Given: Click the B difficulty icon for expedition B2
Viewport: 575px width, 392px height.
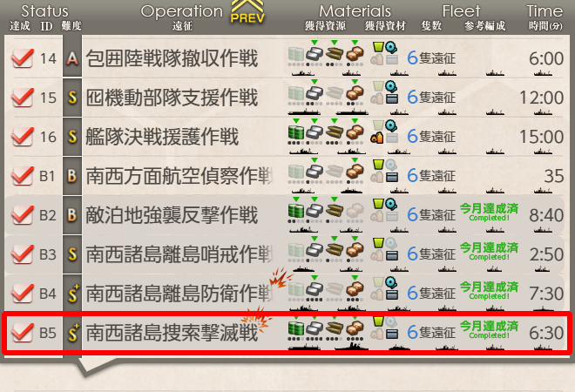Looking at the screenshot, I should coord(72,215).
